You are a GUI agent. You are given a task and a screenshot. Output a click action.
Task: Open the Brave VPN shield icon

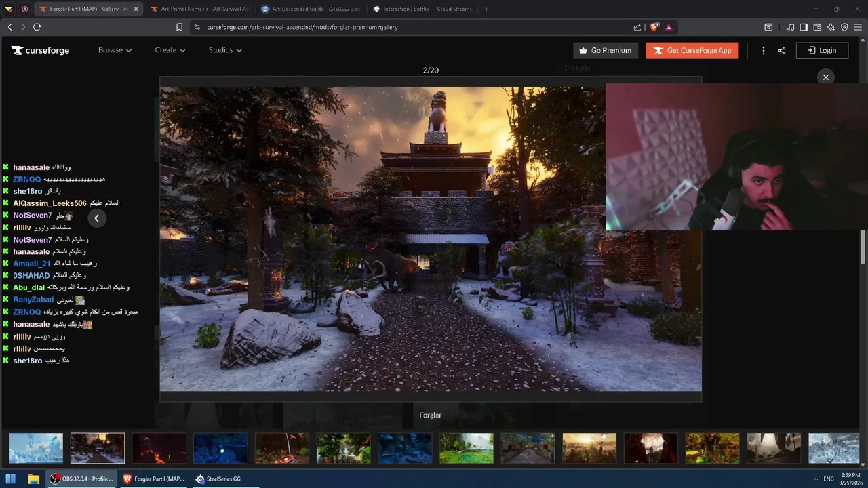[844, 27]
